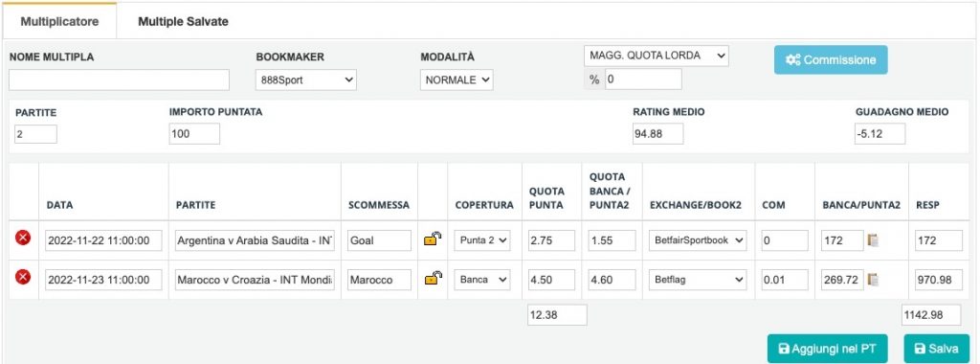This screenshot has height=364, width=980.
Task: Open the Bookmaker dropdown showing 888Sport
Action: point(306,80)
